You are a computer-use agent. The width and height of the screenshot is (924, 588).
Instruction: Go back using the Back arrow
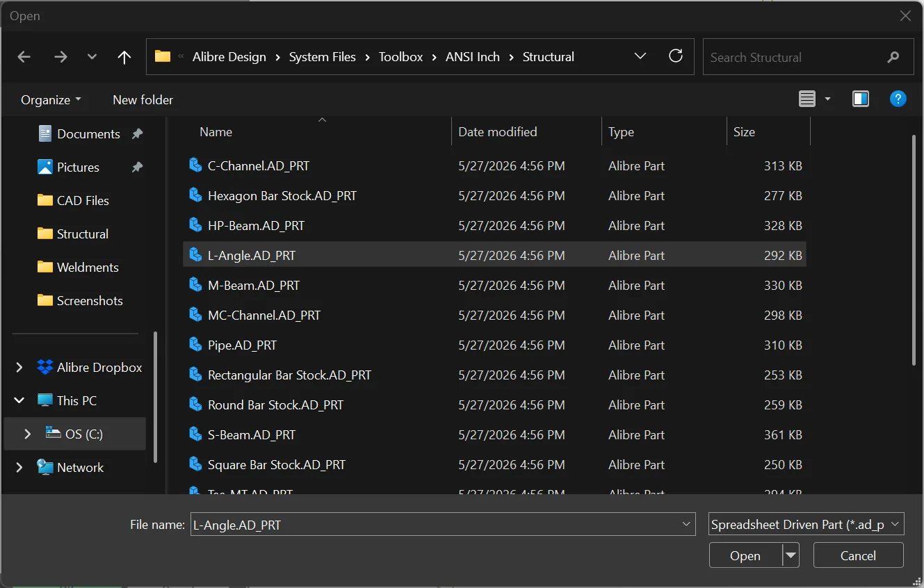(24, 57)
